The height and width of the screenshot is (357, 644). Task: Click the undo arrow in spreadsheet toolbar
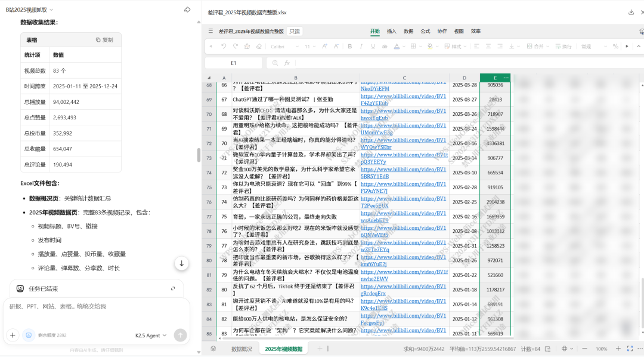tap(224, 47)
